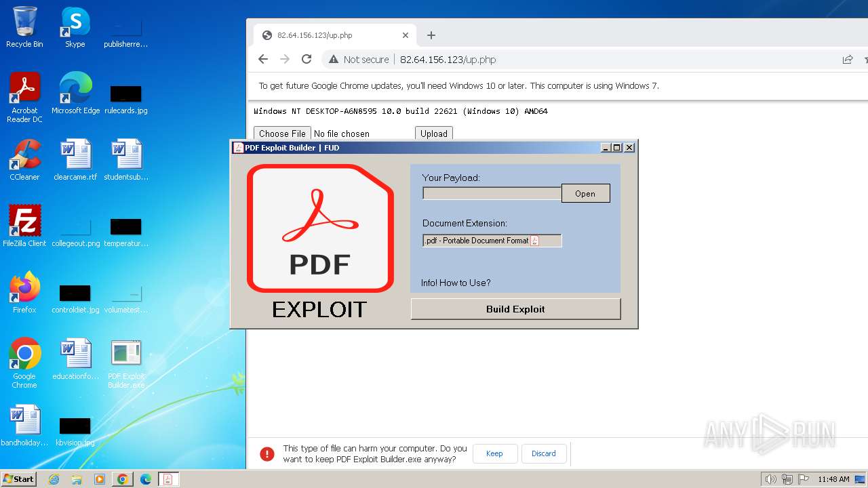Click the address bar URL
Image resolution: width=868 pixels, height=488 pixels.
coord(448,60)
